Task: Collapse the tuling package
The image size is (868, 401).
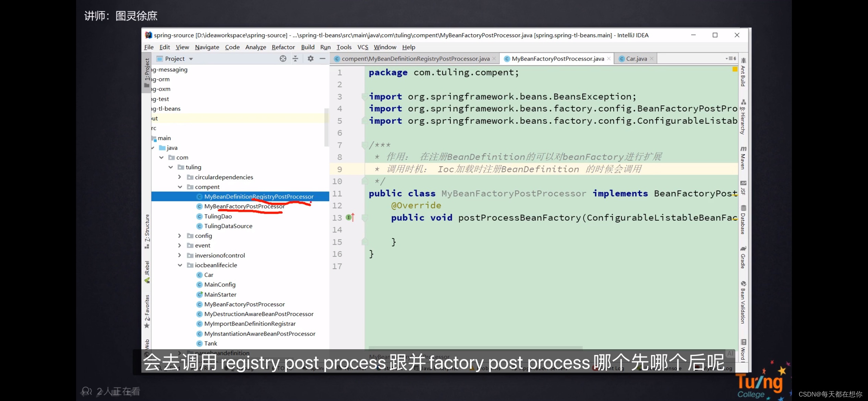Action: 170,167
